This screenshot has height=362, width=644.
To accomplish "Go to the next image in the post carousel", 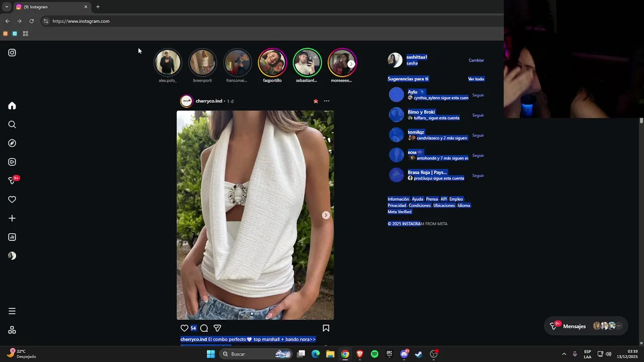I will [x=326, y=215].
